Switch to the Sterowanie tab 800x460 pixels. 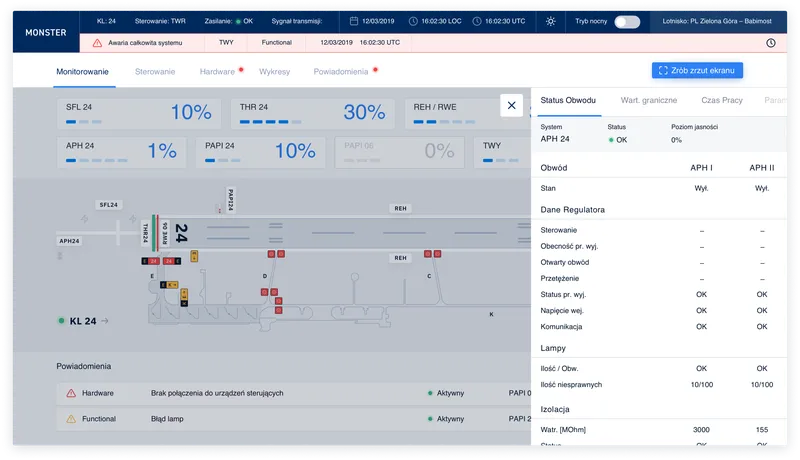pos(155,72)
